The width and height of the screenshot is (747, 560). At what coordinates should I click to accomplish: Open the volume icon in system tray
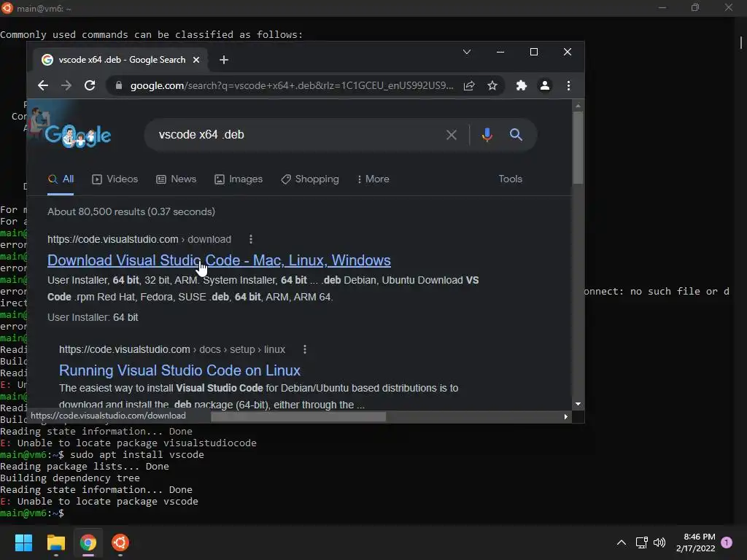pyautogui.click(x=659, y=542)
